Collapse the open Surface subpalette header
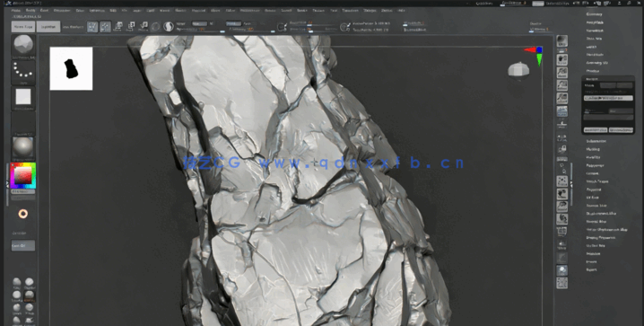The width and height of the screenshot is (644, 326). tap(592, 78)
